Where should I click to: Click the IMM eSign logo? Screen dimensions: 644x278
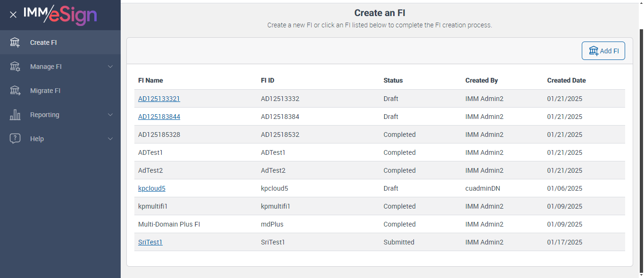[60, 15]
